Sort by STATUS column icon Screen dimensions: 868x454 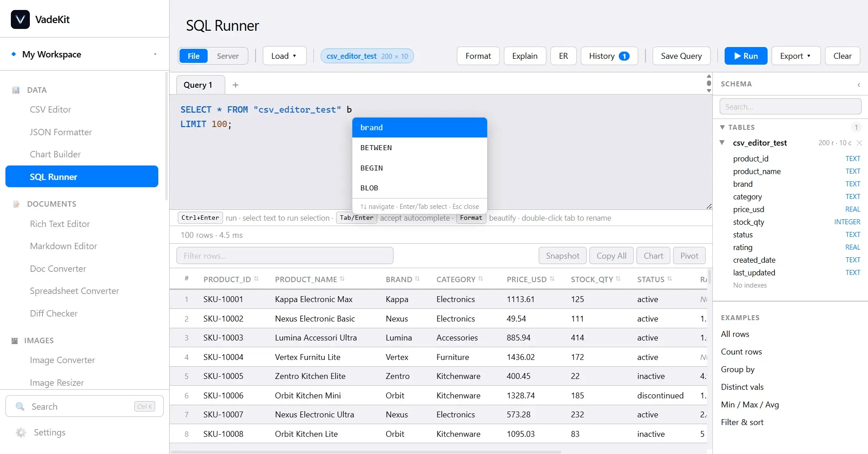click(670, 279)
